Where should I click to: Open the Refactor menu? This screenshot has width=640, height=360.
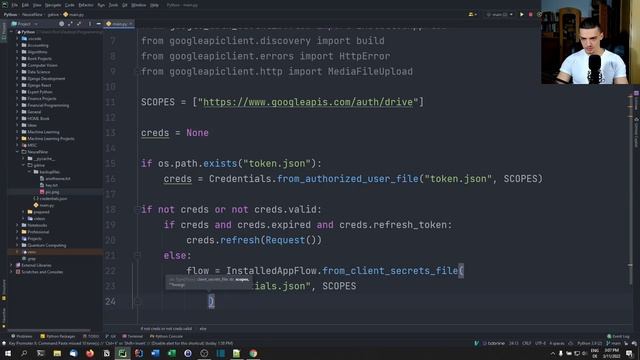tap(86, 5)
